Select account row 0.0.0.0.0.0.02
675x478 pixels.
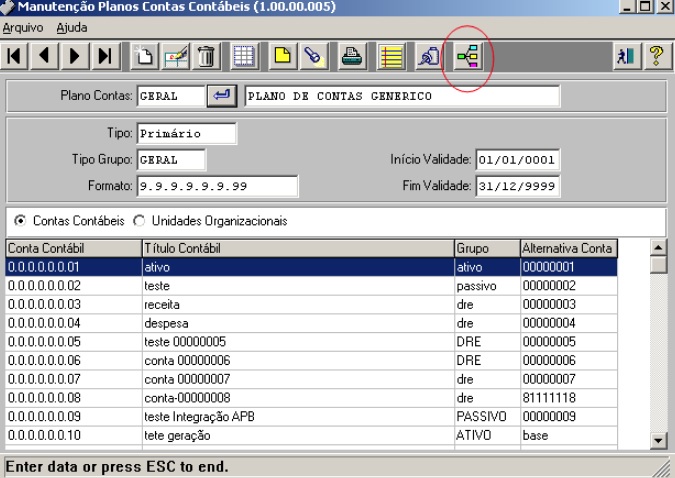(x=311, y=286)
